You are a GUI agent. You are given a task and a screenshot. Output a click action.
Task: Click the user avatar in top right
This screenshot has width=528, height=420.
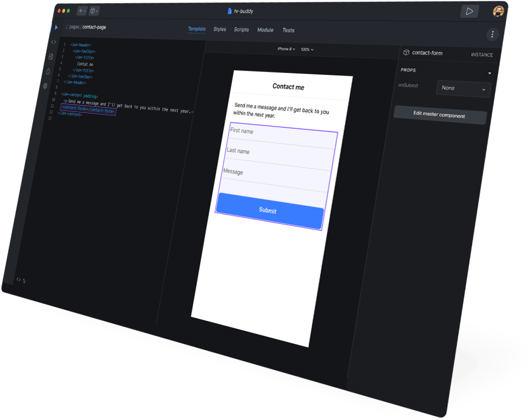pyautogui.click(x=498, y=12)
